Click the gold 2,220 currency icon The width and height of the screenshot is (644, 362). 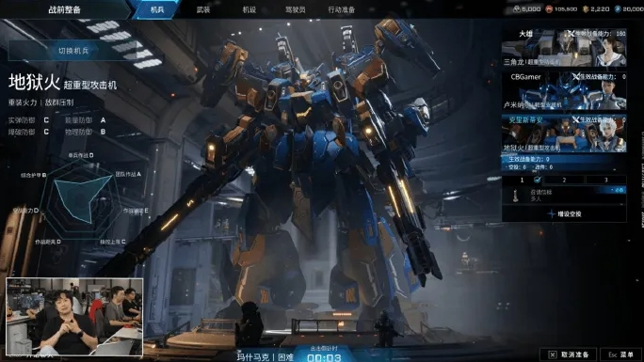[586, 9]
